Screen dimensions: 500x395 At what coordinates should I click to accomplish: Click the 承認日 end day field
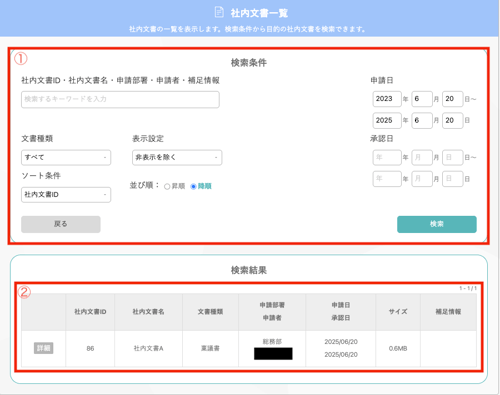click(453, 179)
